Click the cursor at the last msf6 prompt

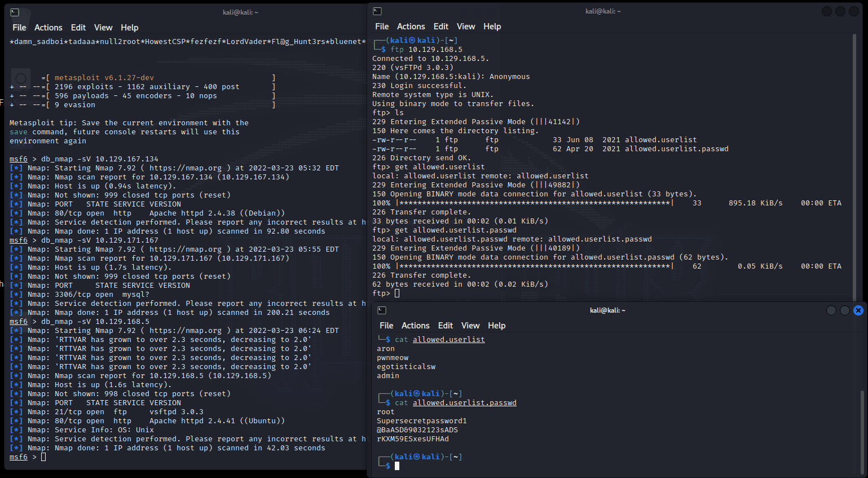(x=43, y=457)
